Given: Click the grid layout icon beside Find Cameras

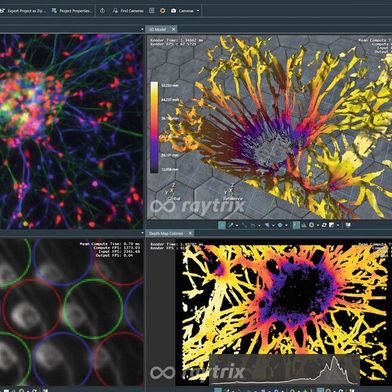Looking at the screenshot, I should tap(152, 11).
